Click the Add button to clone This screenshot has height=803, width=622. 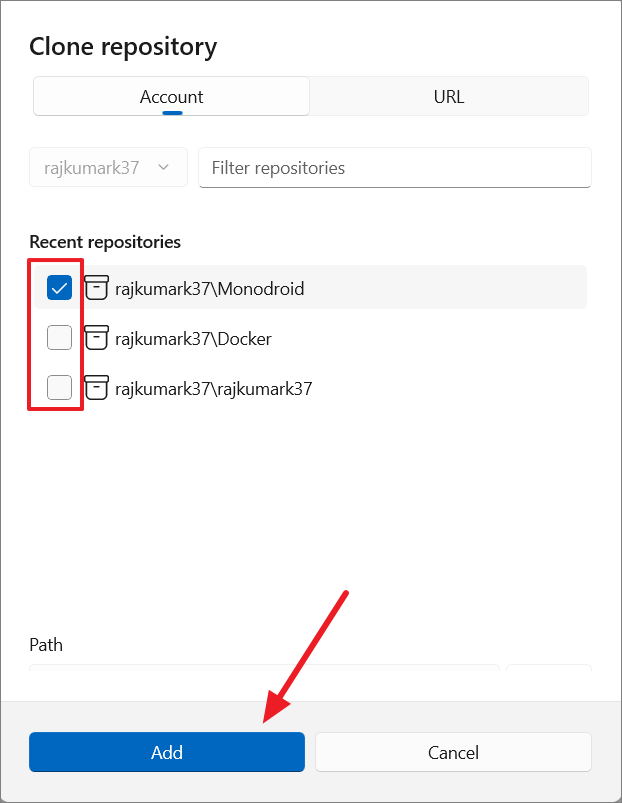point(166,752)
